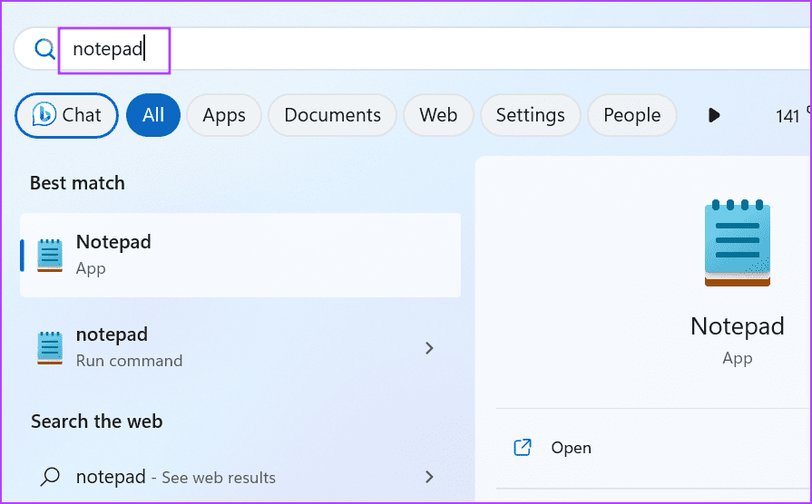This screenshot has height=504, width=812.
Task: Select the notepad Run command result
Action: (x=240, y=348)
